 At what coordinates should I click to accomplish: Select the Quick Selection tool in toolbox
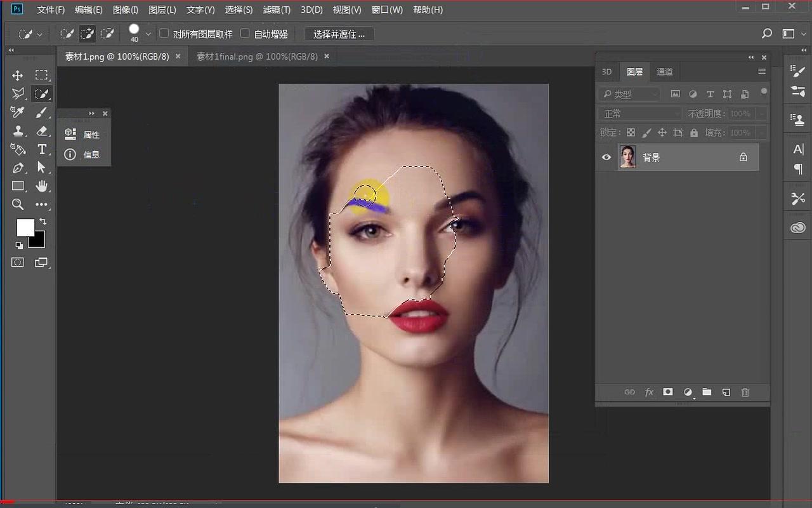41,94
